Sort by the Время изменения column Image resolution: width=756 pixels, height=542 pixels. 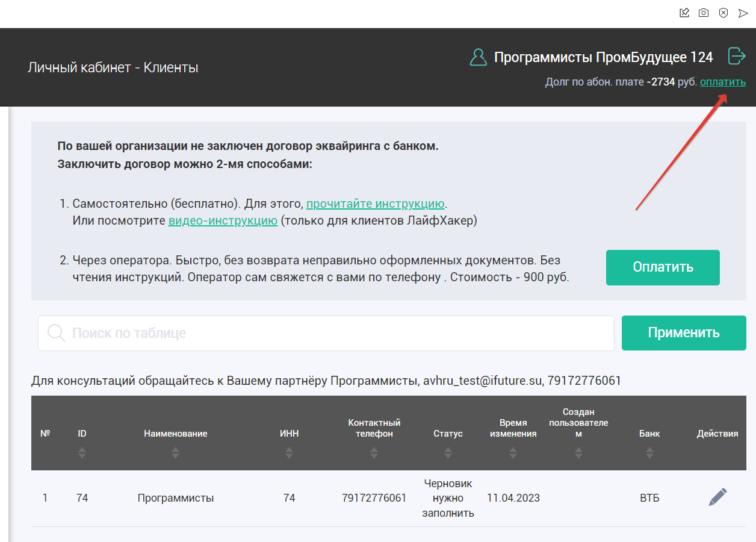pos(513,453)
